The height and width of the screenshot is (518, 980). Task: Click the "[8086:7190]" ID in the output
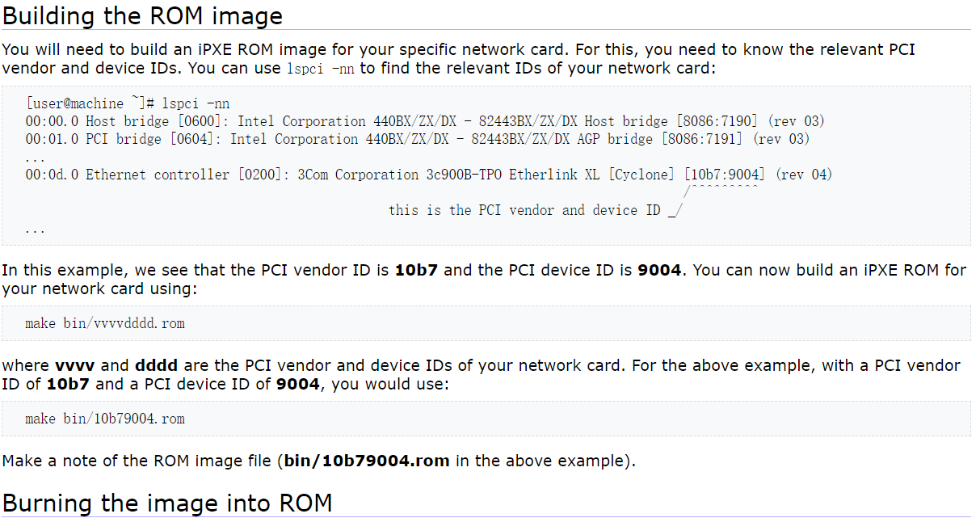click(717, 121)
